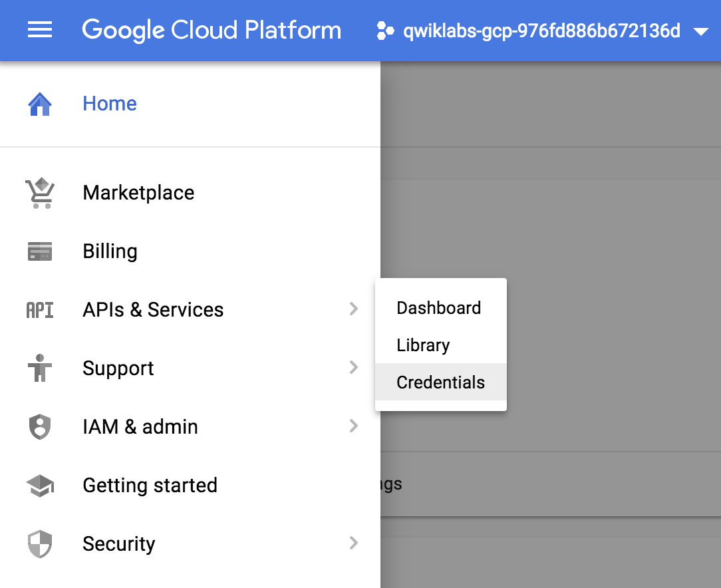Image resolution: width=721 pixels, height=588 pixels.
Task: Expand the Support submenu chevron
Action: 353,368
